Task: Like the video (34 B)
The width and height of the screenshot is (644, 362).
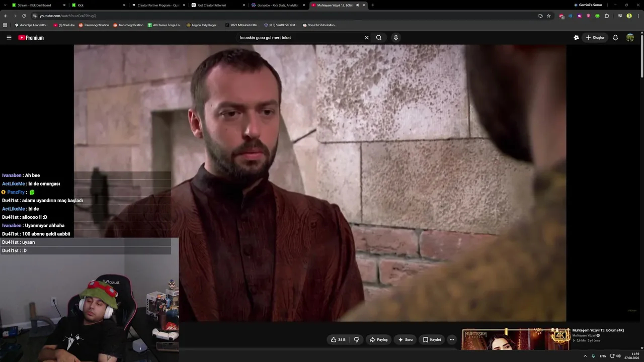Action: click(338, 340)
